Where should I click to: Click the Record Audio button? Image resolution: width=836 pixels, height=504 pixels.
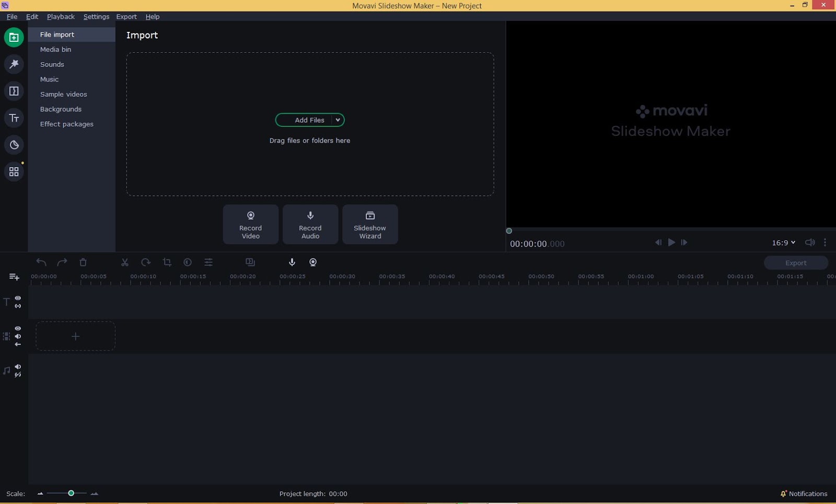point(310,225)
